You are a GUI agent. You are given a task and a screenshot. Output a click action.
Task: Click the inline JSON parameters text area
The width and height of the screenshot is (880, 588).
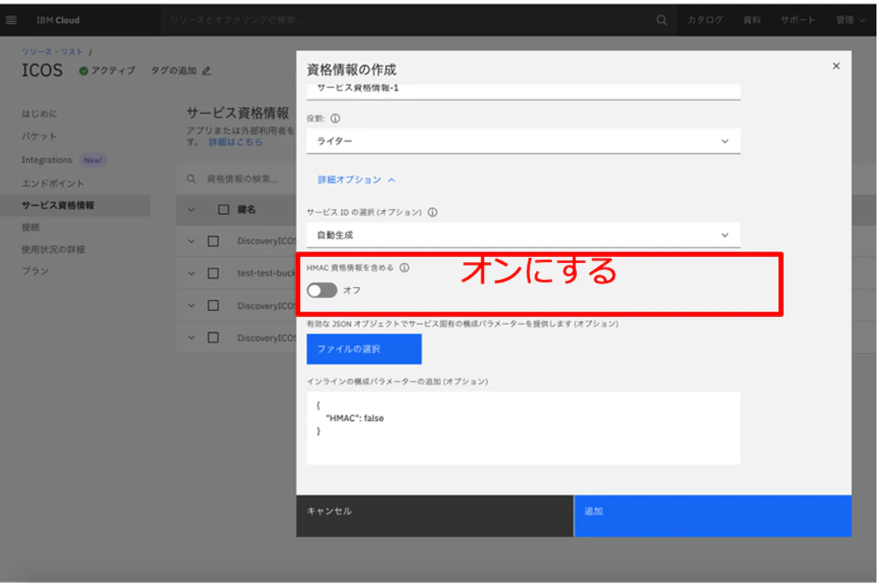point(523,428)
